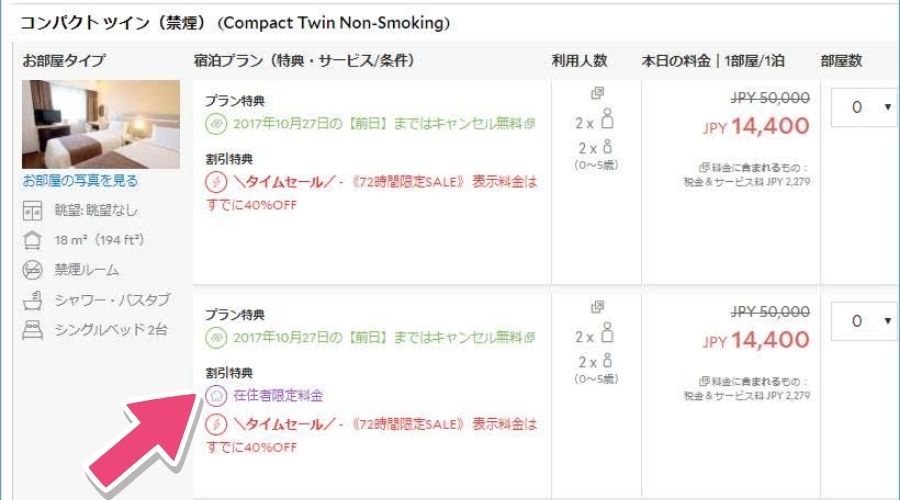This screenshot has width=900, height=500.
Task: Click the red time sale icon in second plan
Action: (217, 425)
